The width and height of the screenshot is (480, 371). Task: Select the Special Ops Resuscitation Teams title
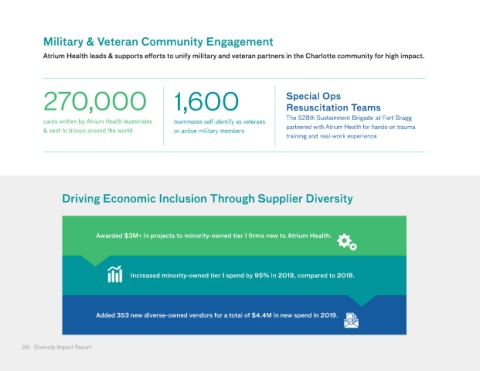(x=333, y=102)
